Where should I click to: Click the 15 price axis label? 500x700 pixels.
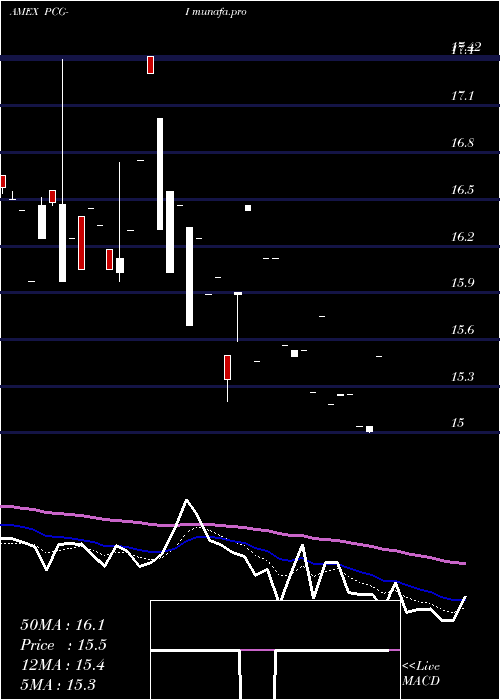458,422
